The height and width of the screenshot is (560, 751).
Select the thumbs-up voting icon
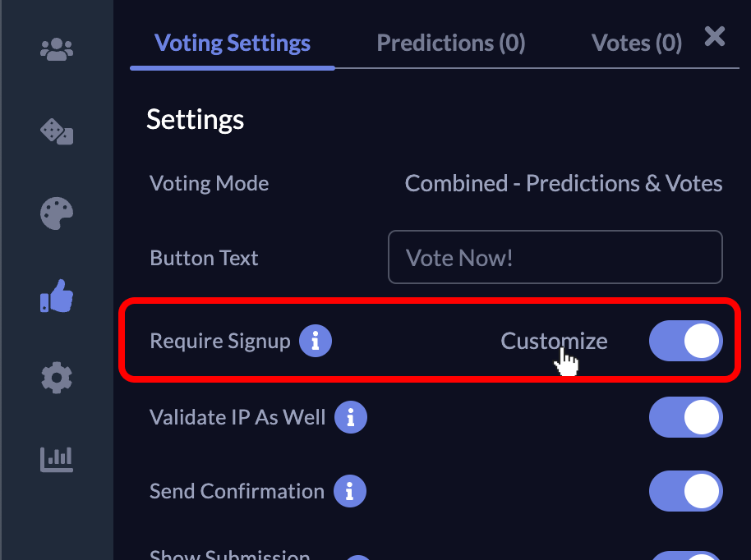(57, 296)
